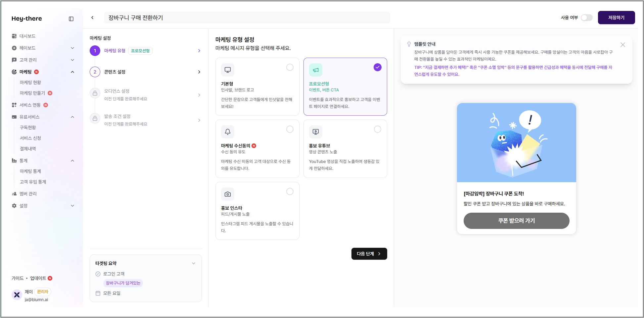Collapse the sidebar with the panel icon
The width and height of the screenshot is (644, 318).
pos(71,19)
